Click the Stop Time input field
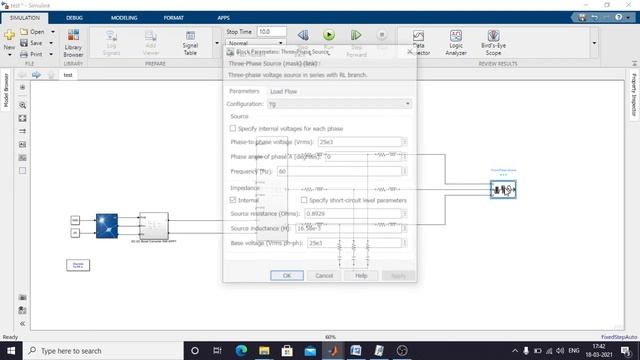 coord(271,31)
